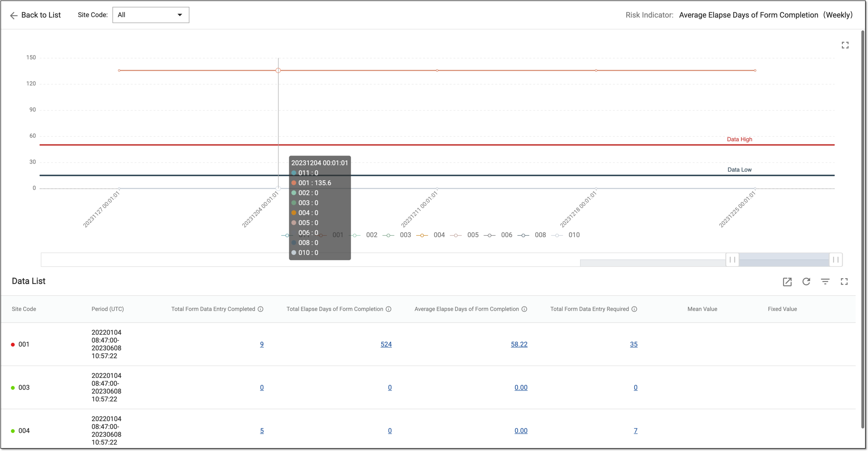Click the Site Code column header

[24, 309]
